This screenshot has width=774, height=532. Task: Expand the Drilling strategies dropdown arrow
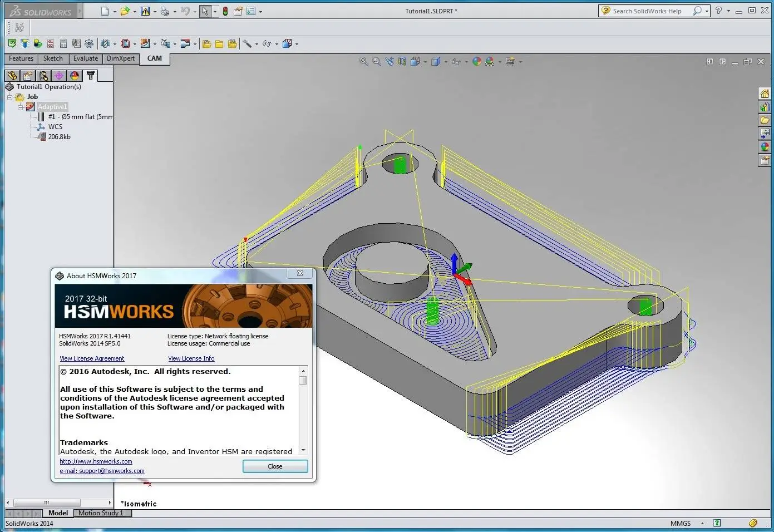point(115,44)
